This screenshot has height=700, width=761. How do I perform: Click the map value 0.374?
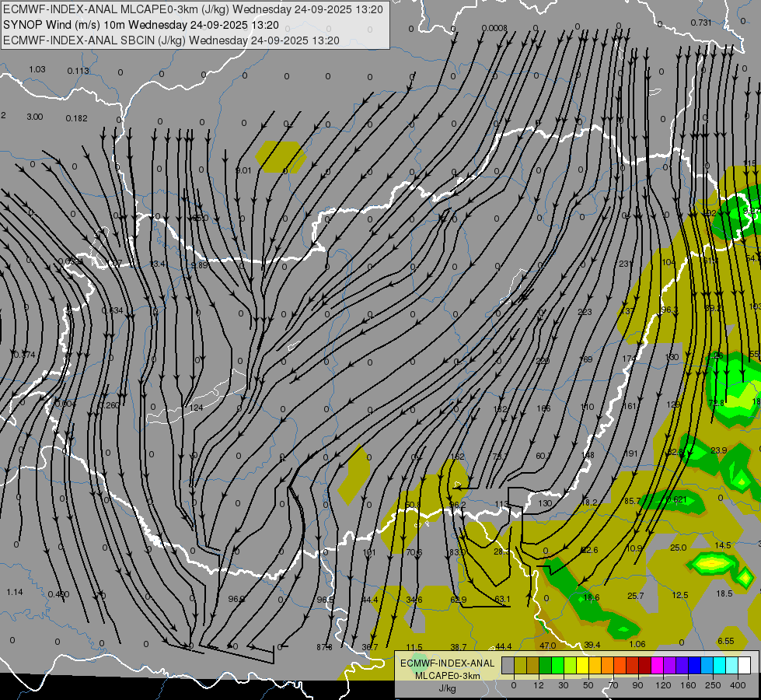point(24,355)
